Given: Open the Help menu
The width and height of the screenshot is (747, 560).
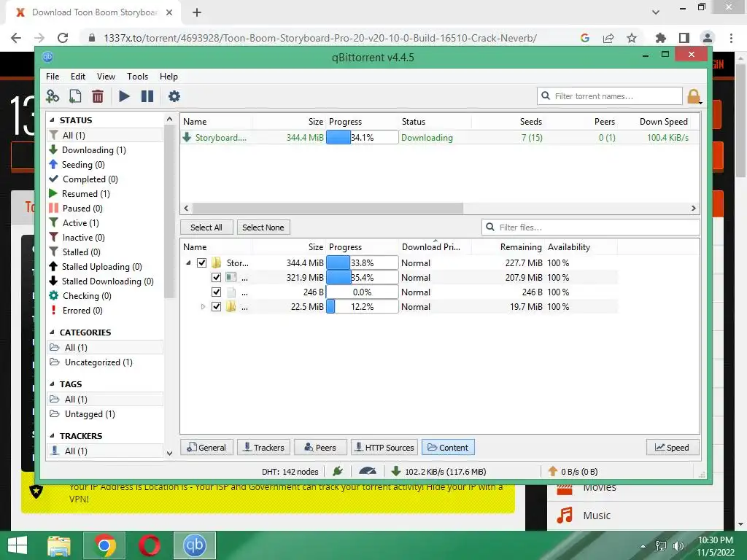Looking at the screenshot, I should point(169,76).
